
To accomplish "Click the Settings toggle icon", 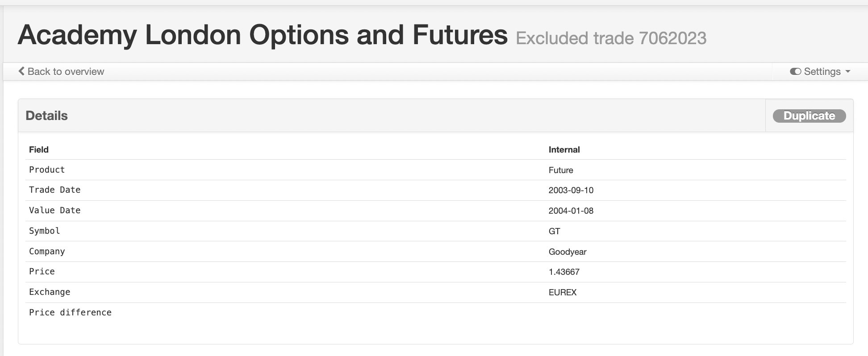I will coord(795,71).
